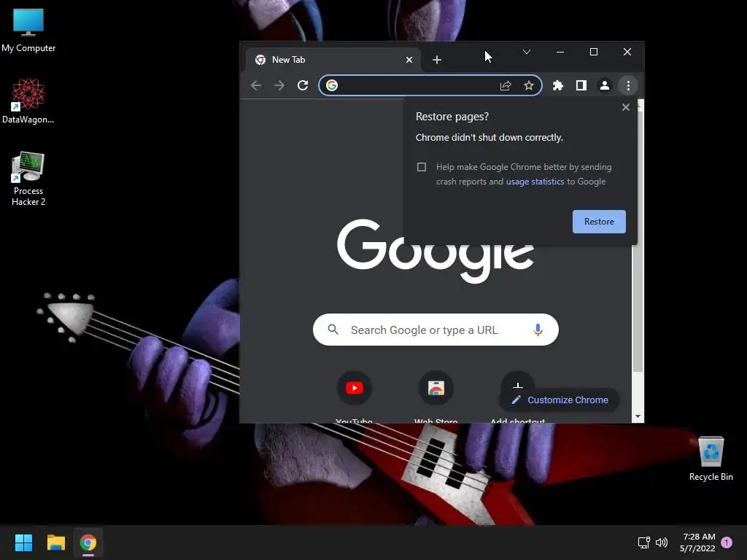Click the Chrome icon in the taskbar

tap(88, 542)
